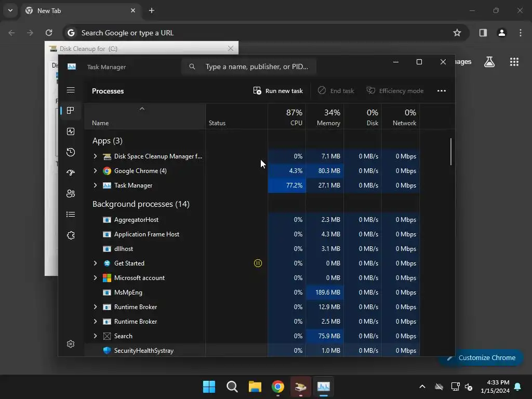Viewport: 532px width, 399px height.
Task: Bookmark this tab with the star icon
Action: (457, 33)
